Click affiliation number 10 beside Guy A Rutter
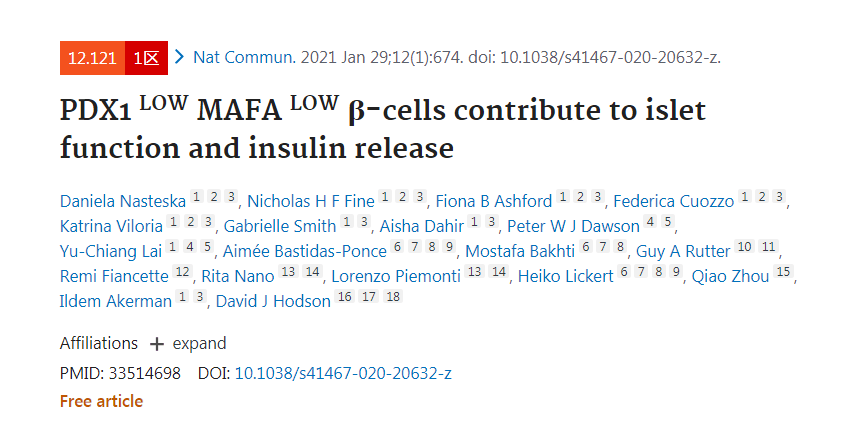 (x=744, y=249)
